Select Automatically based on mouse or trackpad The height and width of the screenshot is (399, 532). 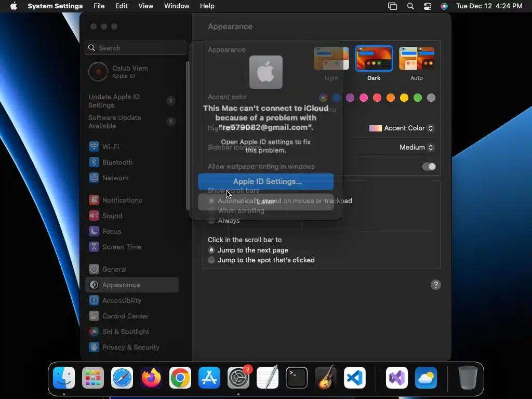pos(211,201)
